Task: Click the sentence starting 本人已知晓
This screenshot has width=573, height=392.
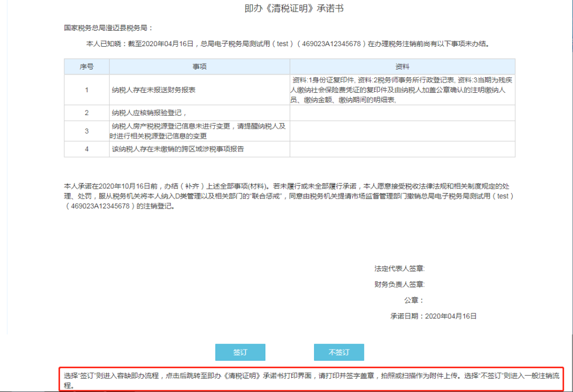Action: (288, 44)
